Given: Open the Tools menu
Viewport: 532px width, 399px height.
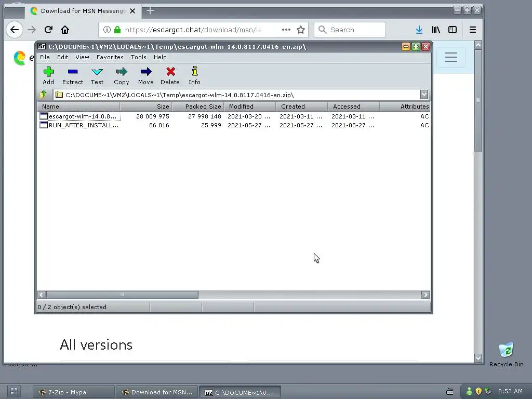Looking at the screenshot, I should [x=138, y=57].
